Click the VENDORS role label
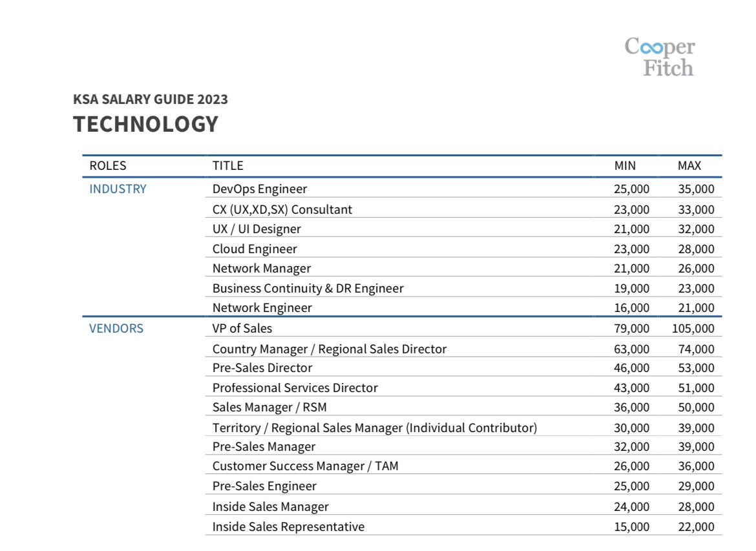756x551 pixels. tap(116, 328)
